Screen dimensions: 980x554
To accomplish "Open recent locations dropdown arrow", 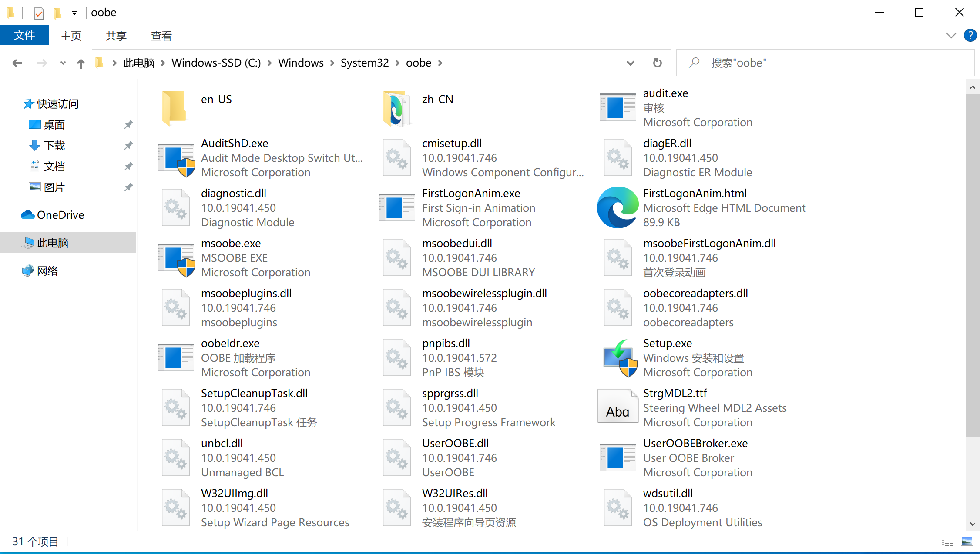I will (63, 63).
